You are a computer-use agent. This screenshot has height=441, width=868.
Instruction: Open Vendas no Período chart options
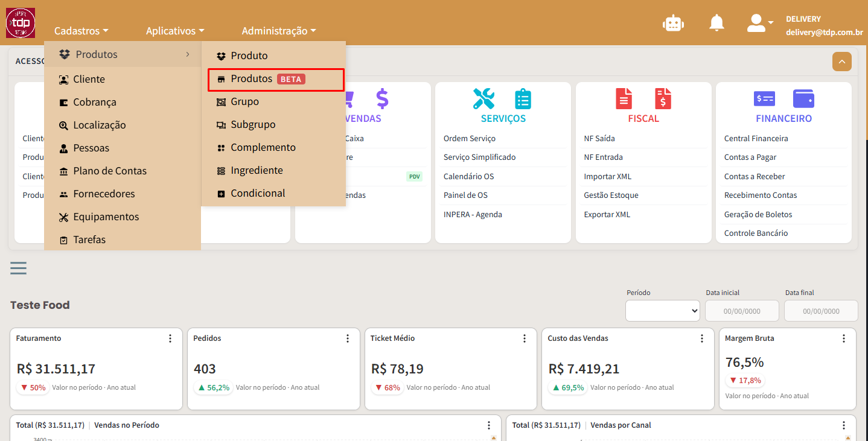pyautogui.click(x=489, y=425)
